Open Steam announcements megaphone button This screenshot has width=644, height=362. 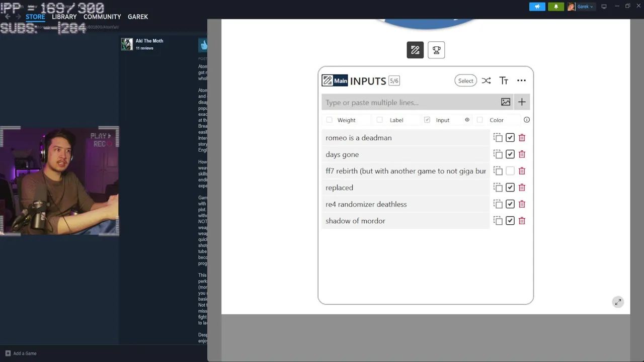pyautogui.click(x=537, y=7)
